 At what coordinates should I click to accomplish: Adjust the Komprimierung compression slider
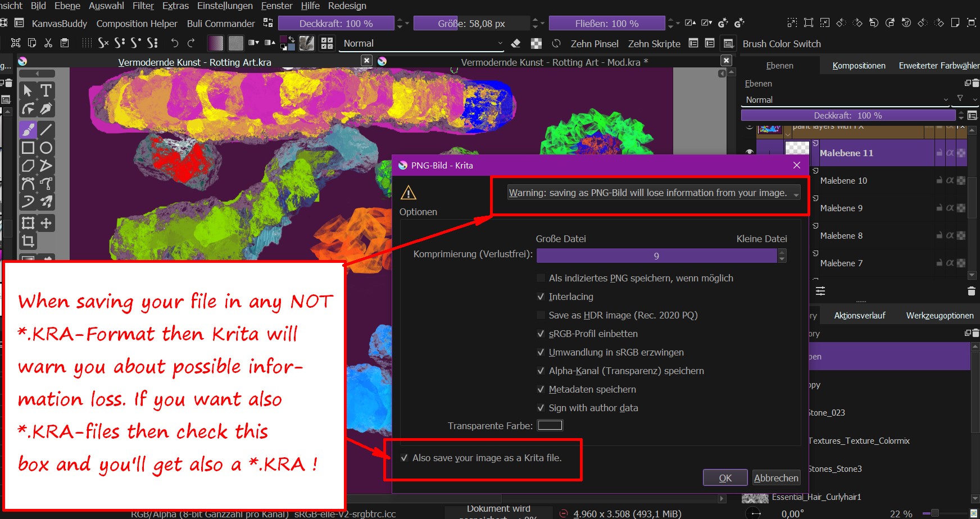[657, 256]
